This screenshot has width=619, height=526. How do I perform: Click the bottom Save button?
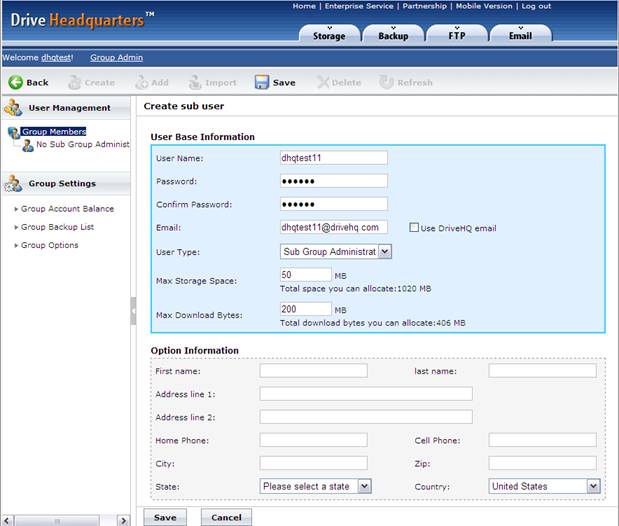click(x=165, y=517)
